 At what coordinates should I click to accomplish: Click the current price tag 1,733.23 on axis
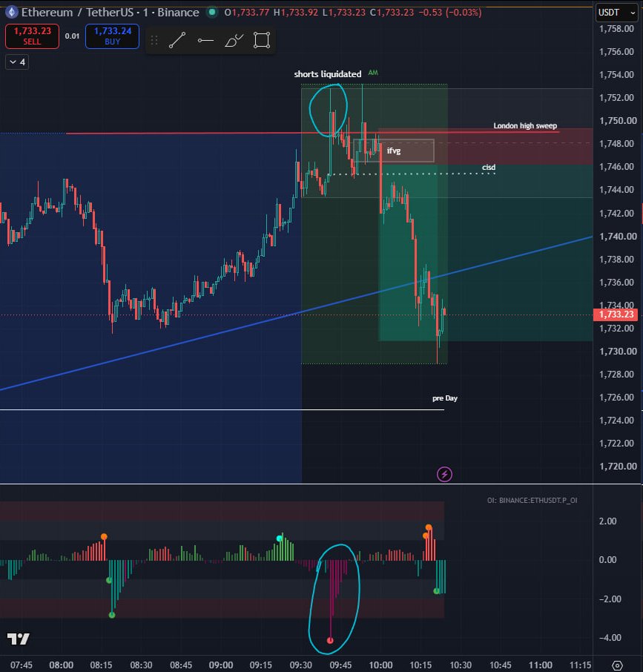pyautogui.click(x=616, y=314)
